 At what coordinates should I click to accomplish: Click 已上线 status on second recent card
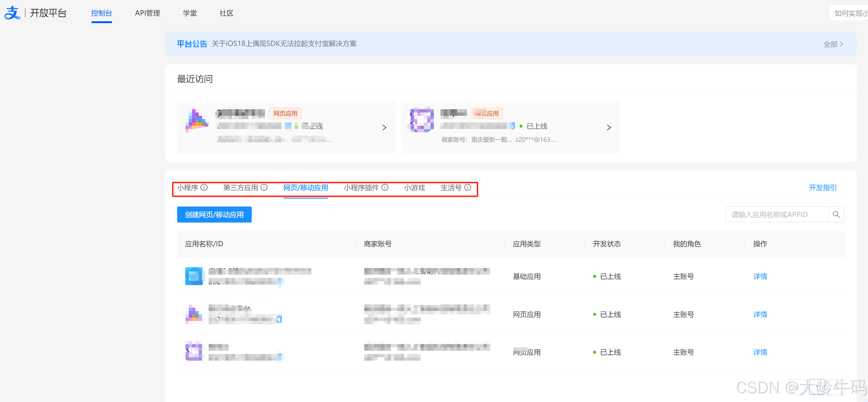(x=533, y=126)
